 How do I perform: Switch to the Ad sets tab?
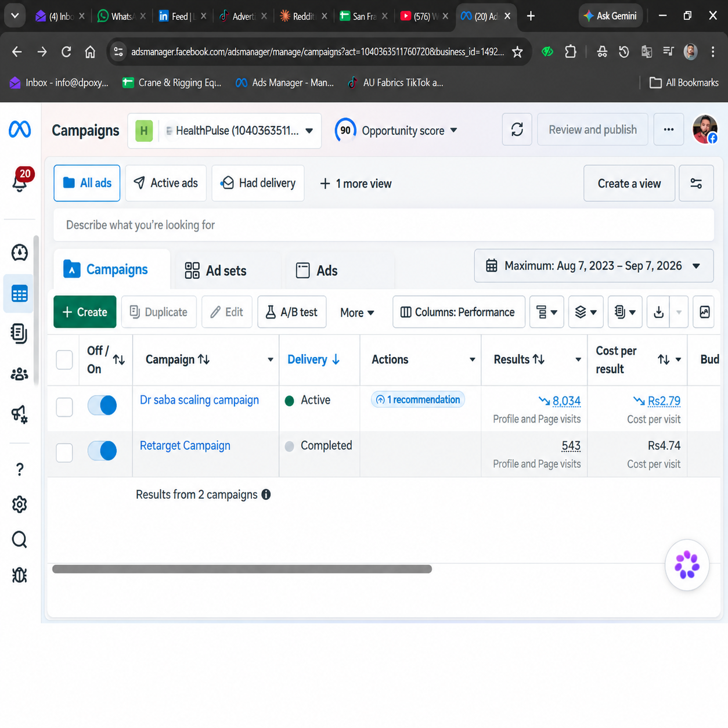click(x=215, y=271)
